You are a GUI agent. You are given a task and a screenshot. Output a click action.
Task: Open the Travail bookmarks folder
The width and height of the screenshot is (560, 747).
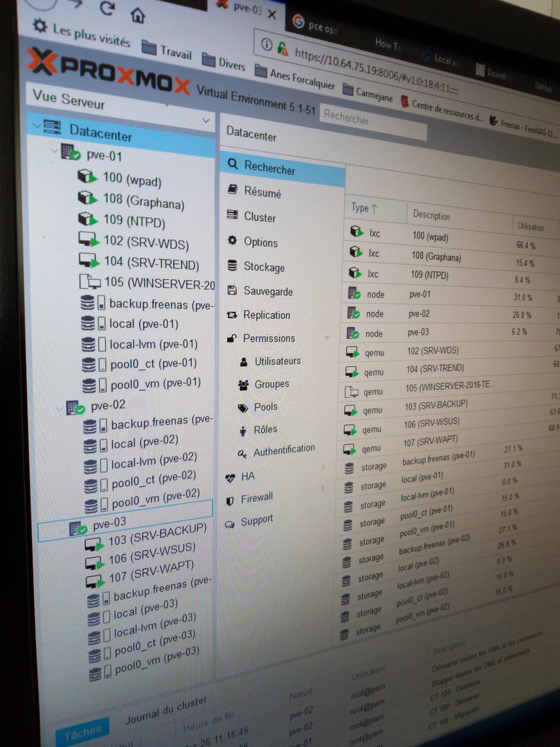pos(167,50)
